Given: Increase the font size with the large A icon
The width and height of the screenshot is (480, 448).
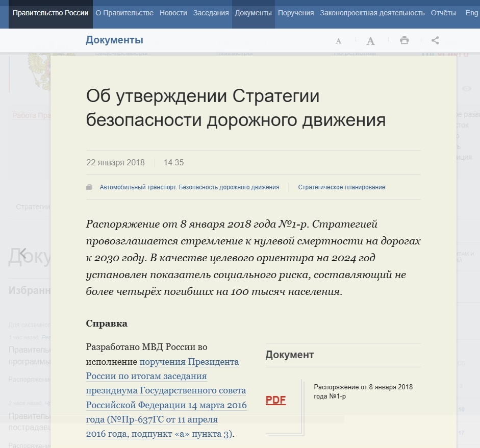Looking at the screenshot, I should click(x=370, y=41).
